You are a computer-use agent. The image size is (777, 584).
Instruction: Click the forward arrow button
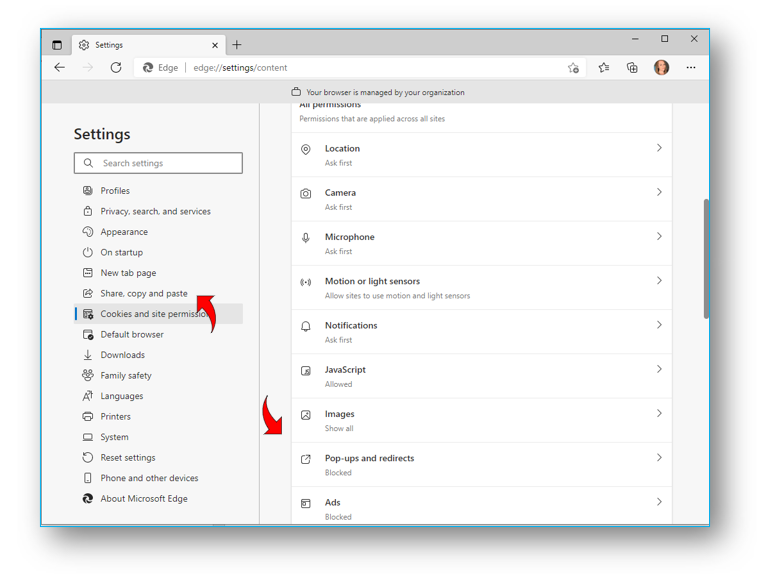pyautogui.click(x=88, y=67)
